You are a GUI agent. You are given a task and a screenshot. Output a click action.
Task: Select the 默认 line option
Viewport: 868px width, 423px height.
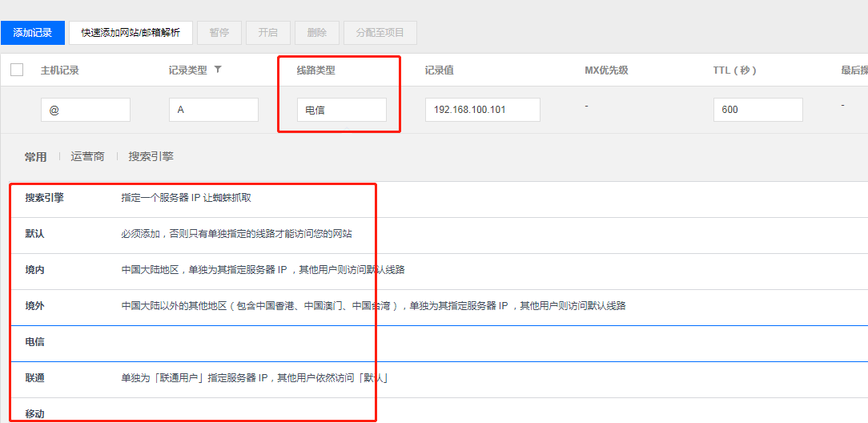[35, 234]
